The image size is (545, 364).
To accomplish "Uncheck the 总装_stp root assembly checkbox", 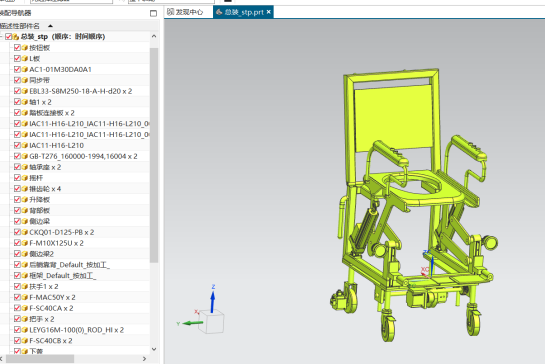I will coord(8,37).
